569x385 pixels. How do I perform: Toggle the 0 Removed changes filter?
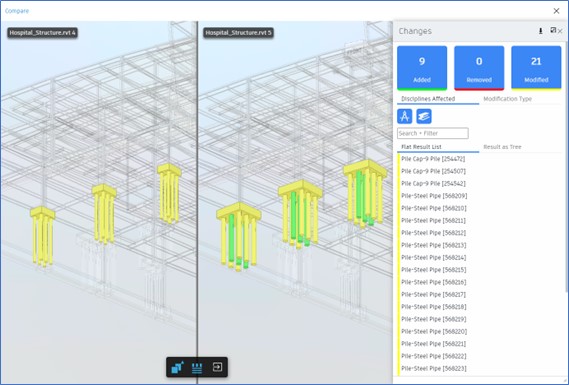(x=479, y=68)
